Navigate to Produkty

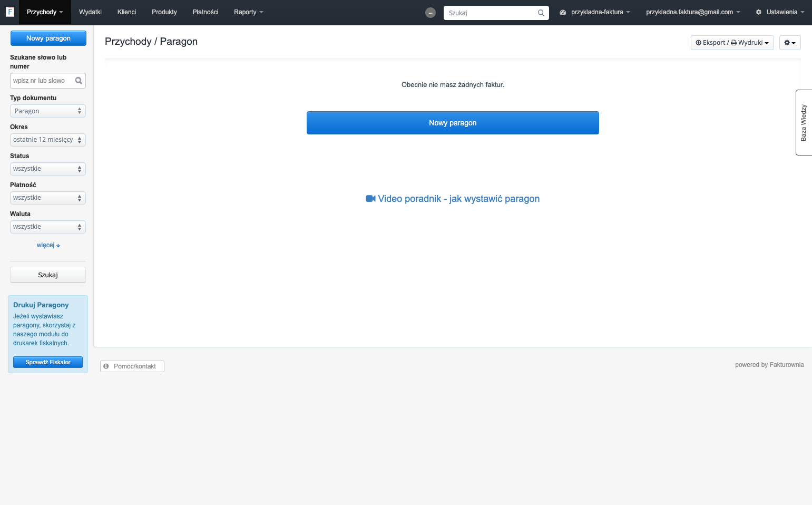tap(164, 12)
